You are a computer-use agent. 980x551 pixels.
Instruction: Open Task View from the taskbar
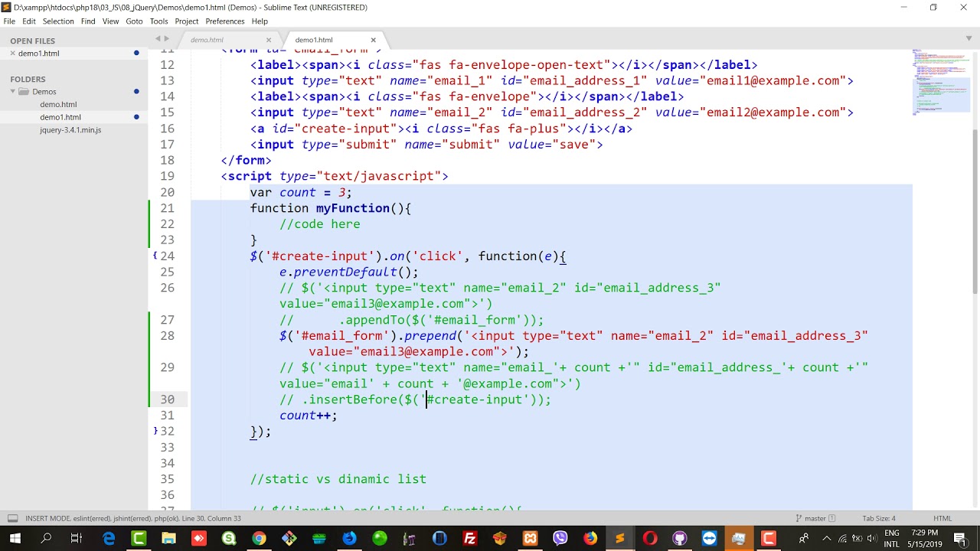[x=76, y=539]
